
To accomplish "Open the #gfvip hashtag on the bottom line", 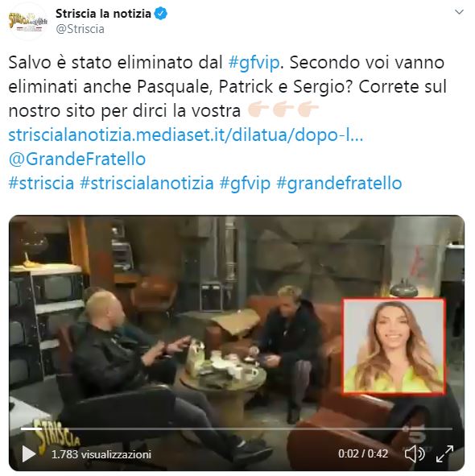I will (245, 184).
